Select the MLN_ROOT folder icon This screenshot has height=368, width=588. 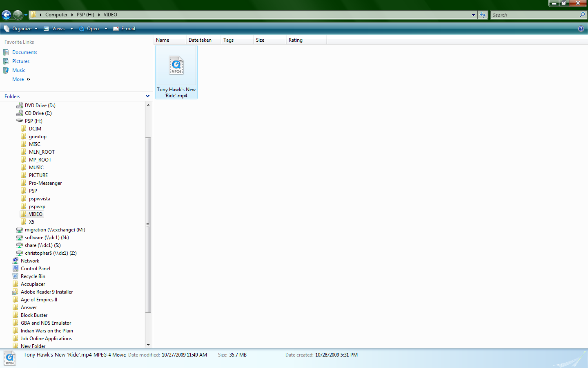pyautogui.click(x=24, y=152)
